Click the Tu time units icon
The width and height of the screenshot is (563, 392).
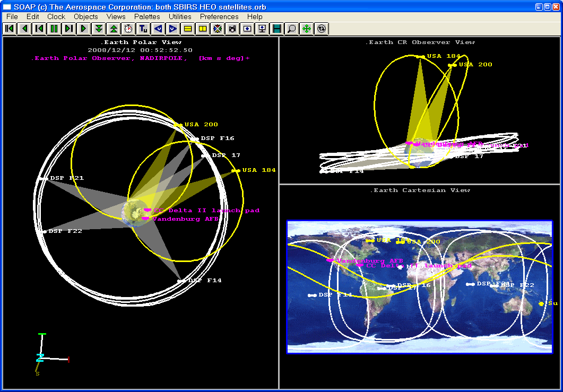click(143, 29)
